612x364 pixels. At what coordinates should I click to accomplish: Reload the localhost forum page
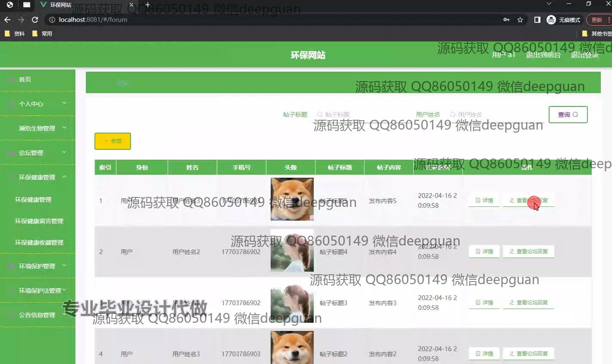35,20
